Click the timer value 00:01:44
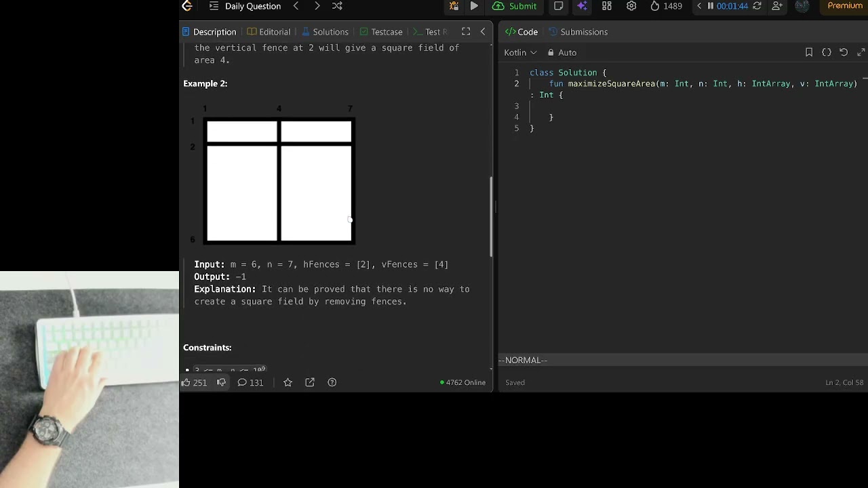 point(732,6)
